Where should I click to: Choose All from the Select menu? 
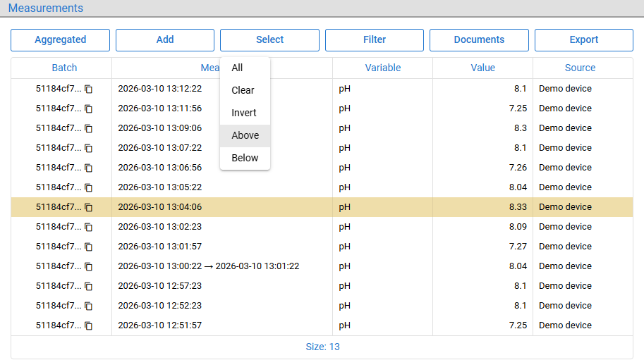[245, 68]
